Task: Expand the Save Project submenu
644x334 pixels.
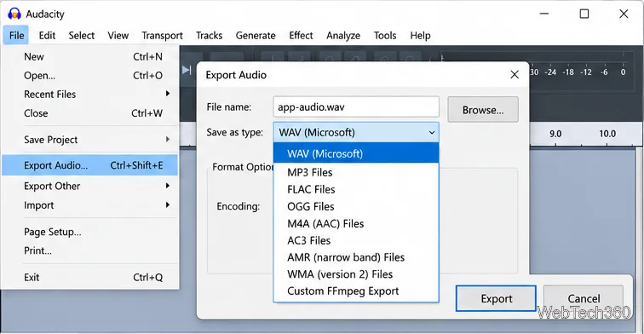Action: tap(90, 140)
